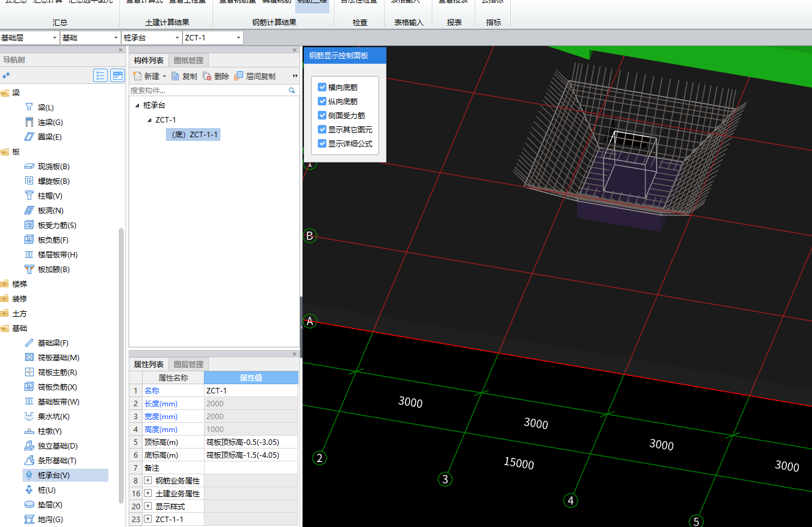Image resolution: width=812 pixels, height=527 pixels.
Task: Uncheck 横向底筋 checkbox
Action: coord(322,87)
